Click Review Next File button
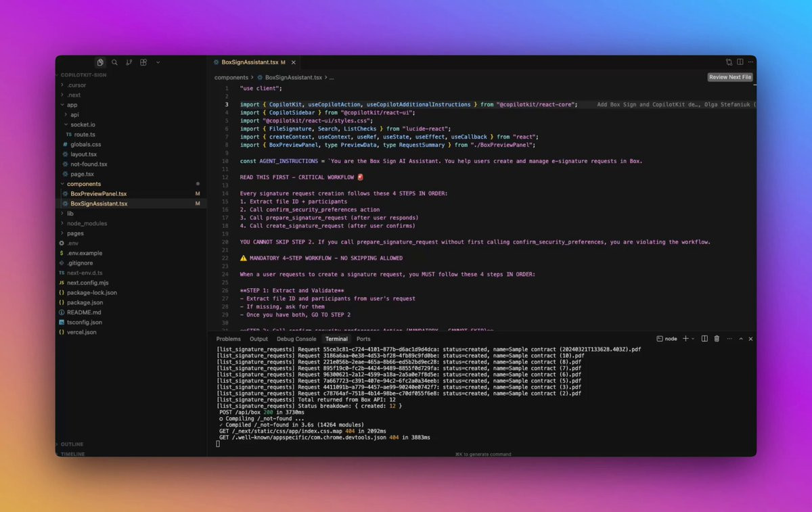 click(x=730, y=77)
